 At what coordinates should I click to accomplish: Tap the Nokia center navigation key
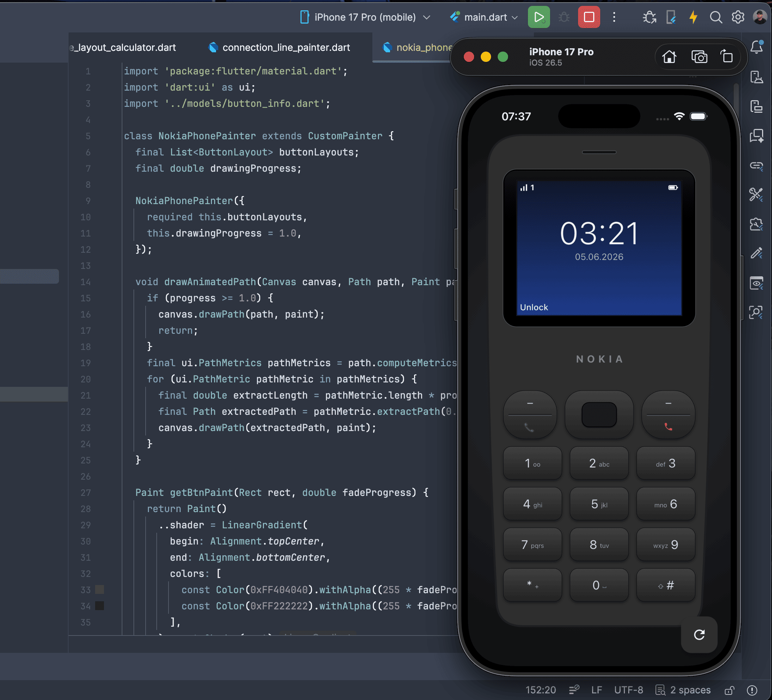[599, 414]
